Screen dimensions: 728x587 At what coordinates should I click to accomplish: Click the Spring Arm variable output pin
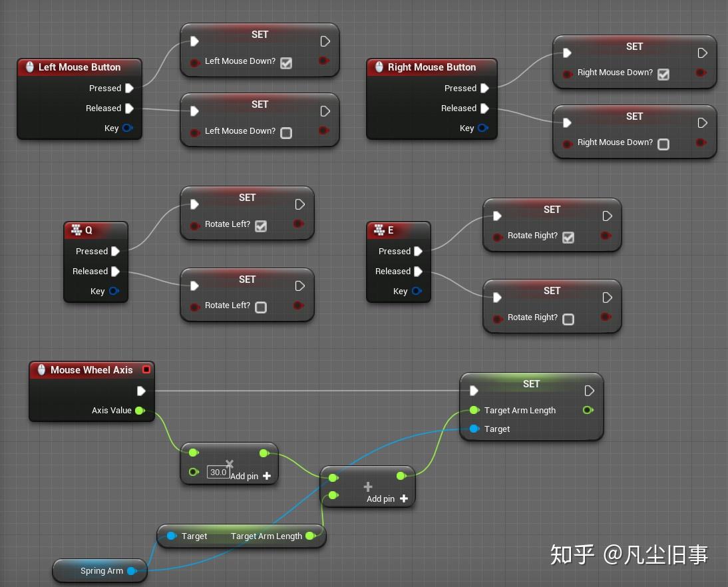[x=132, y=570]
